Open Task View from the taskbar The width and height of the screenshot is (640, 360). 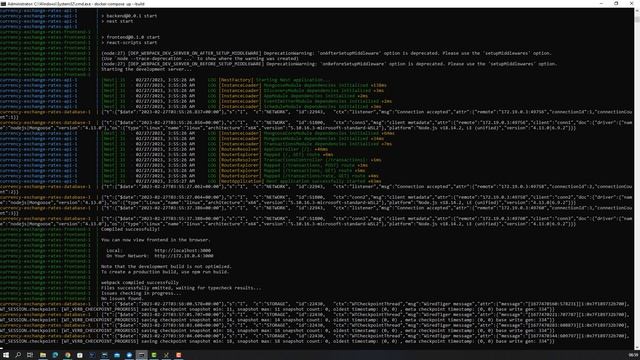(x=30, y=355)
